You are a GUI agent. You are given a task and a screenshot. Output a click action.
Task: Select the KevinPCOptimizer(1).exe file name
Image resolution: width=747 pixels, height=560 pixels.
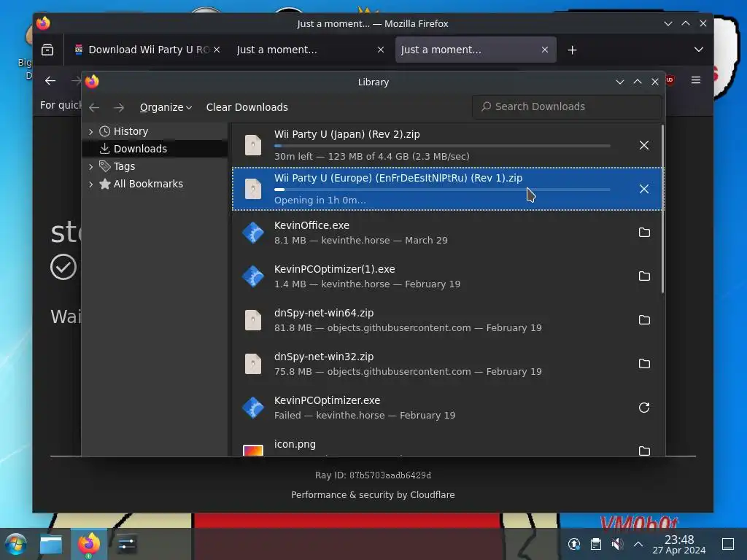click(334, 269)
